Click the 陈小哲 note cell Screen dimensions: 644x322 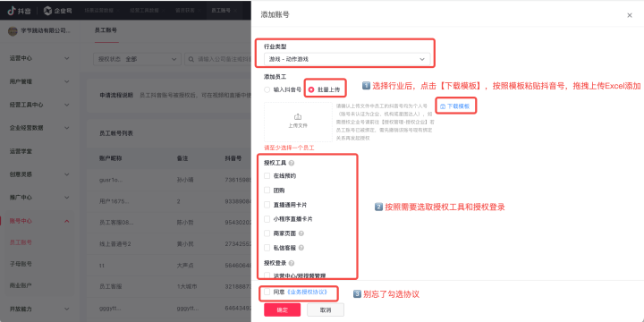[185, 222]
